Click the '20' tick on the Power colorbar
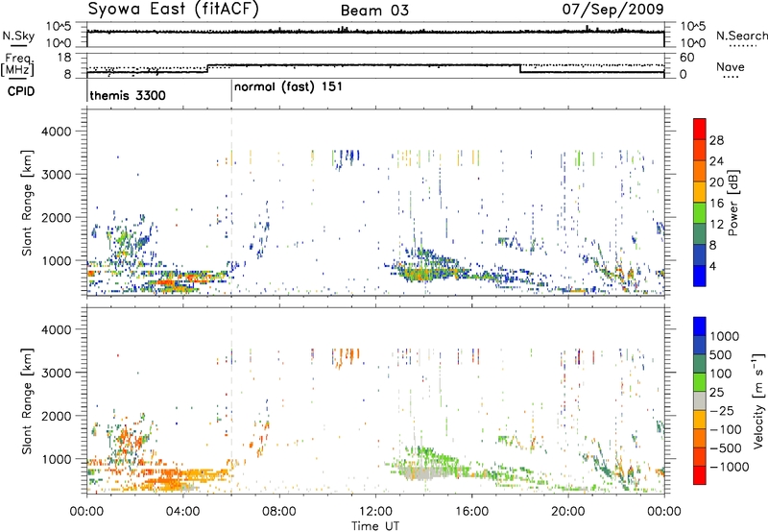This screenshot has width=768, height=532. [716, 182]
